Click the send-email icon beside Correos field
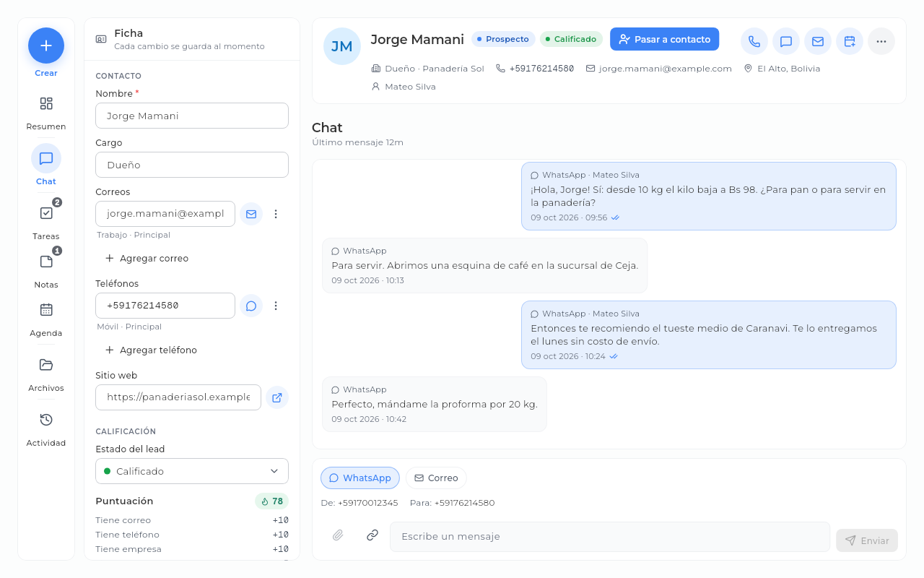The height and width of the screenshot is (578, 924). coord(251,214)
